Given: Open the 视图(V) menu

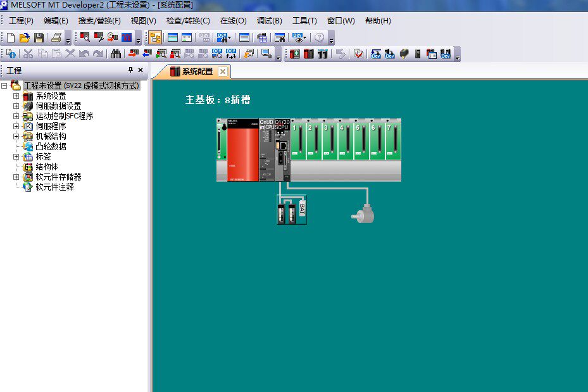Looking at the screenshot, I should [x=143, y=21].
